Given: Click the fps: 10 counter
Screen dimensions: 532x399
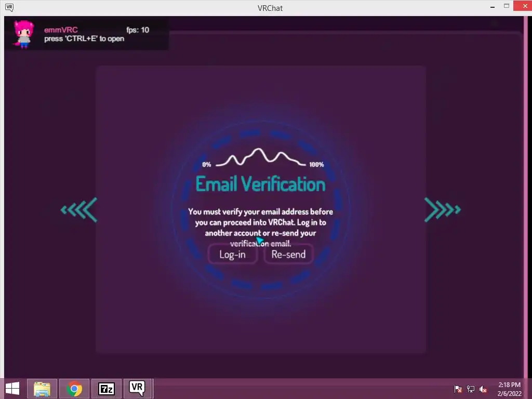Looking at the screenshot, I should tap(138, 30).
